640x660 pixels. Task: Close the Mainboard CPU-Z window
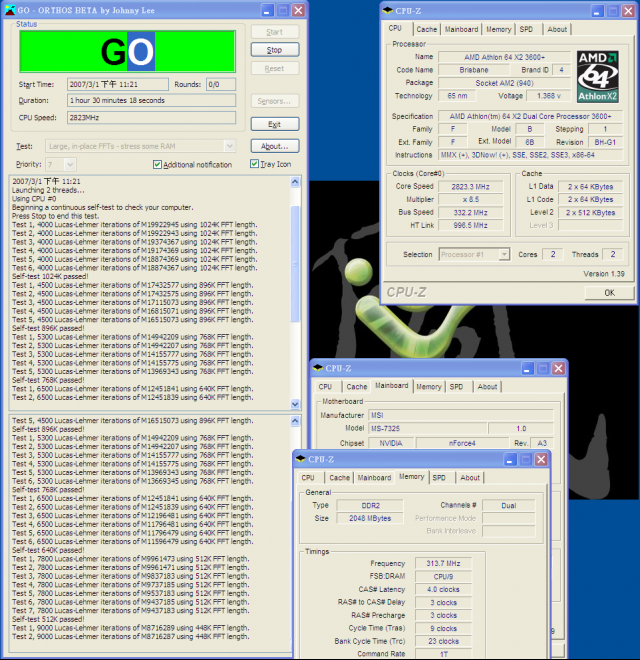coord(558,369)
